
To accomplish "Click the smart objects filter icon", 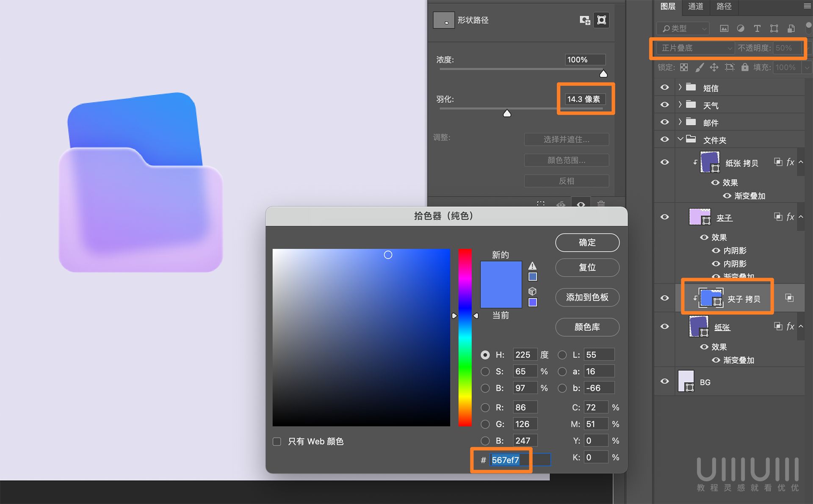I will (x=791, y=28).
